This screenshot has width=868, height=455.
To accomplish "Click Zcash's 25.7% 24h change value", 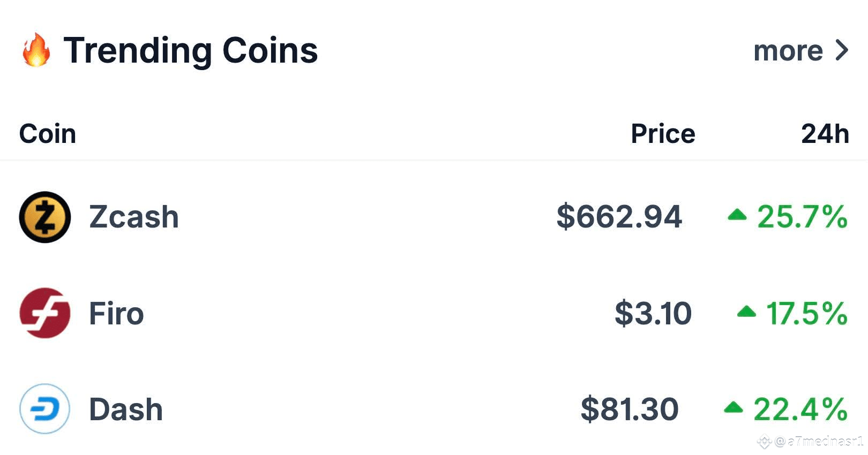I will (802, 217).
